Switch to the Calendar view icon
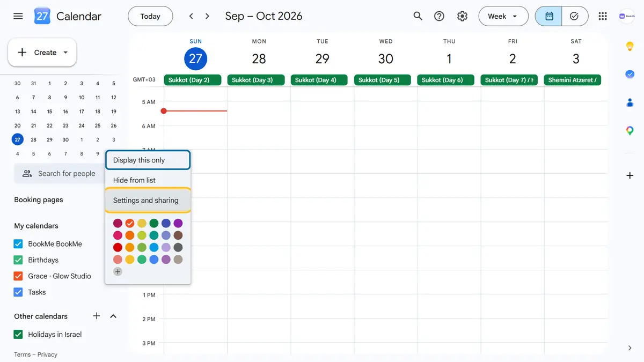Screen dimensions: 644x362 [549, 16]
